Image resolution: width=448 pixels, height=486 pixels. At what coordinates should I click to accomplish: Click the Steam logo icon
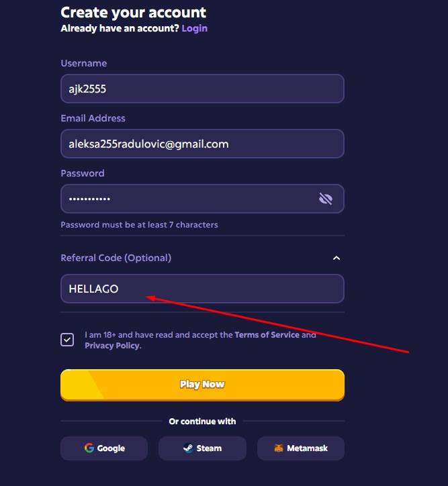188,448
